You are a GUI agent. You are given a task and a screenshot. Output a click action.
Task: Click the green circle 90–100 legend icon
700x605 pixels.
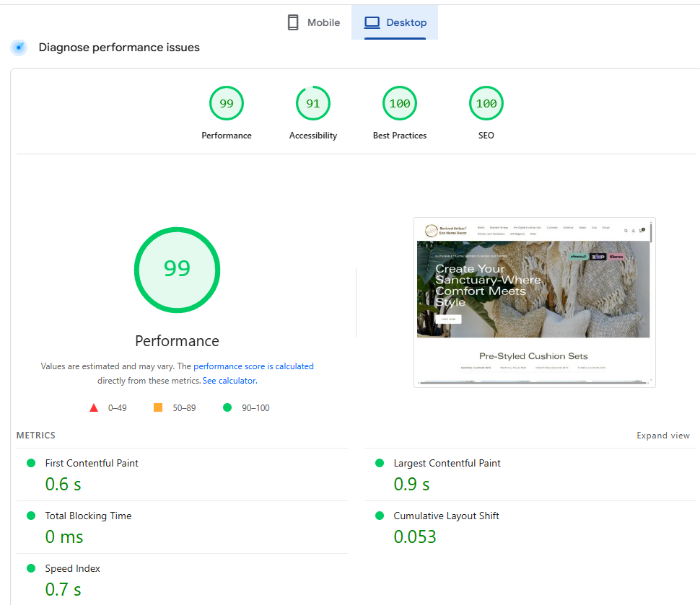(227, 408)
